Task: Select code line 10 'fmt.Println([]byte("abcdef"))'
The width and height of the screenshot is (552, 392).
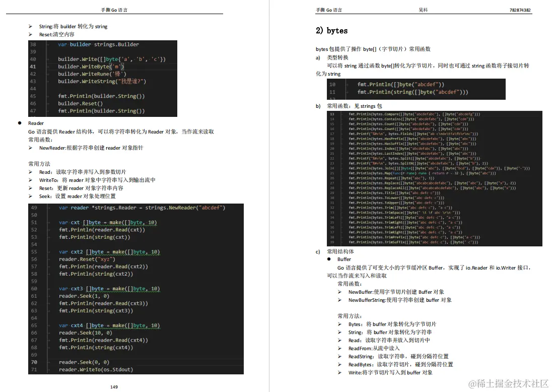Action: point(400,85)
